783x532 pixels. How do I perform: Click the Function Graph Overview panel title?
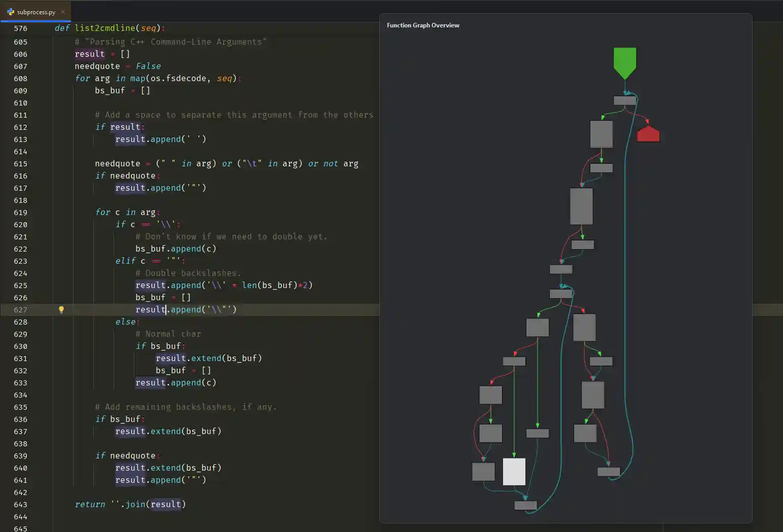[423, 25]
